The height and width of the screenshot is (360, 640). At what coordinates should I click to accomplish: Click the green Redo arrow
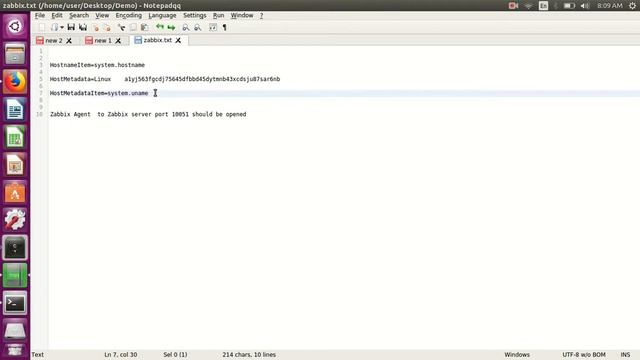[171, 27]
